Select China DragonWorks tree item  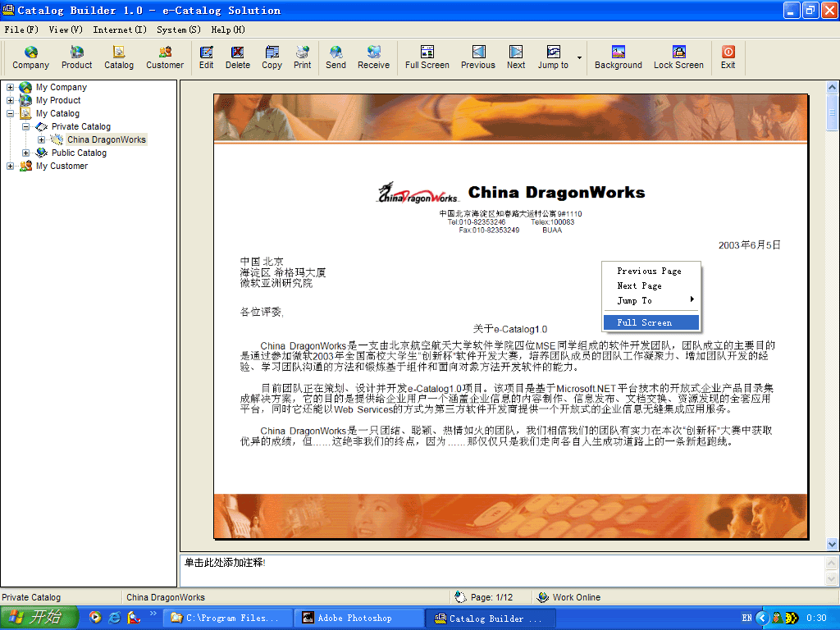pos(106,139)
